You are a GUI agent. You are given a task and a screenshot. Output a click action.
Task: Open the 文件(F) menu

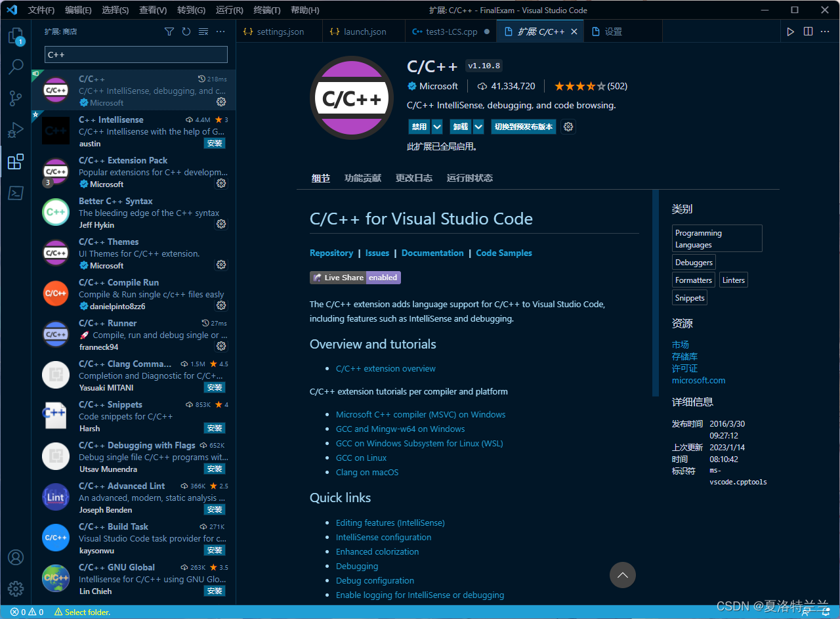pos(41,10)
